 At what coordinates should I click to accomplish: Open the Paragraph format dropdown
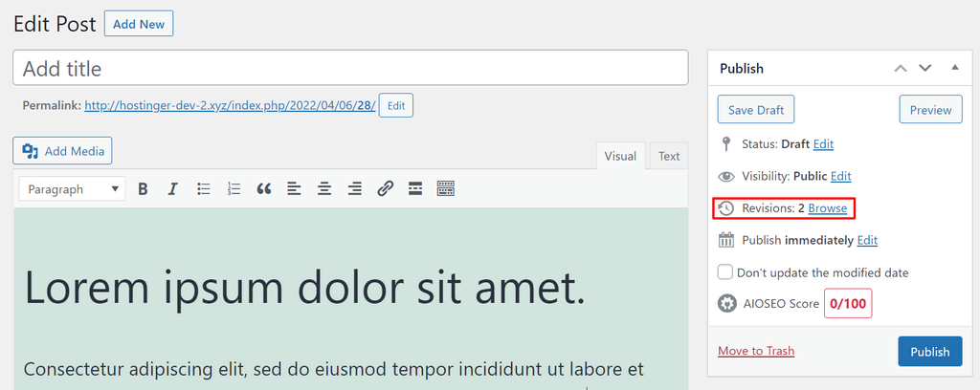tap(72, 189)
